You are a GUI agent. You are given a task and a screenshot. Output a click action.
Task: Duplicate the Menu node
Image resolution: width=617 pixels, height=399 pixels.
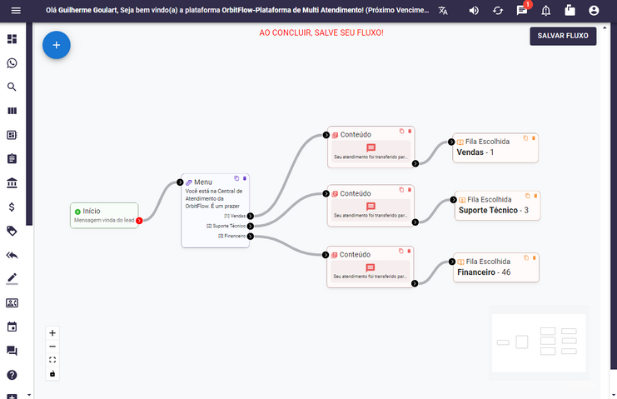(x=236, y=178)
